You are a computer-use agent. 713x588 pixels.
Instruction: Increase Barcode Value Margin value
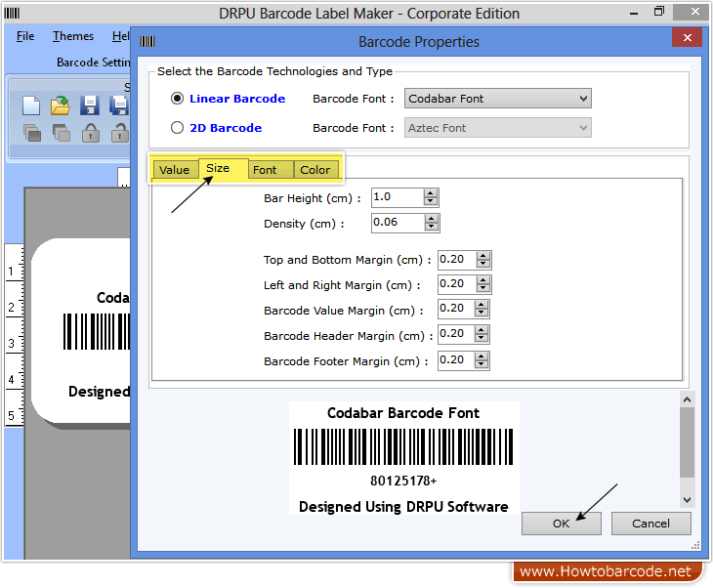tap(482, 305)
